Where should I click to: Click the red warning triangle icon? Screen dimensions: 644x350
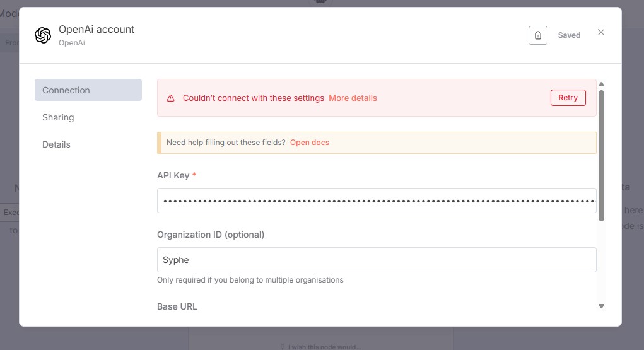point(170,98)
